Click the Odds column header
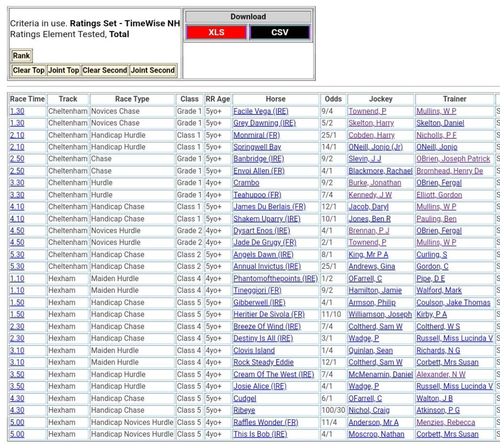Image resolution: width=500 pixels, height=448 pixels. (x=333, y=99)
